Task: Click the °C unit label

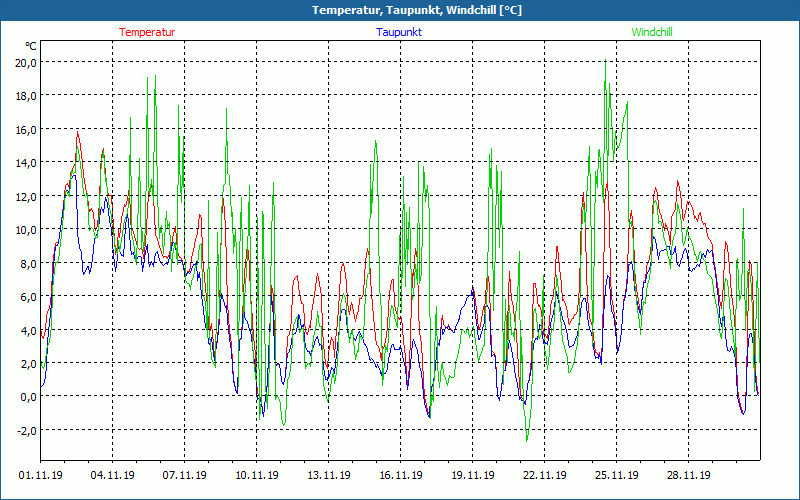Action: coord(31,46)
